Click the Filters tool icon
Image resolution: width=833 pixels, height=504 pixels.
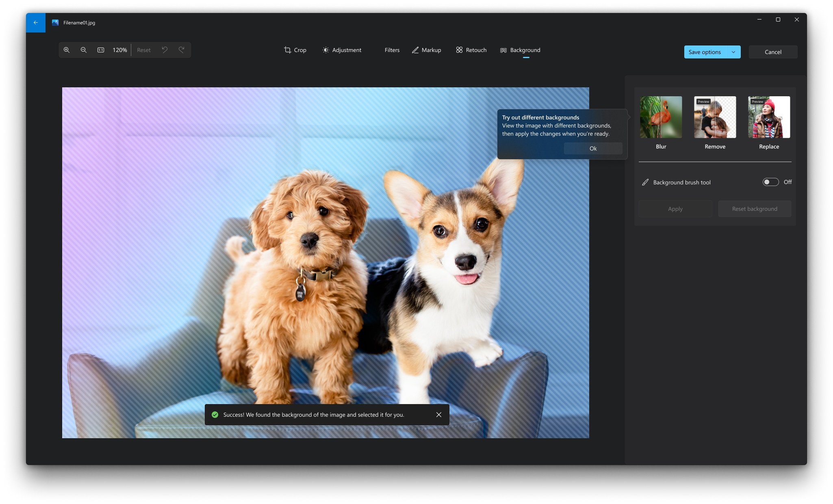[392, 50]
